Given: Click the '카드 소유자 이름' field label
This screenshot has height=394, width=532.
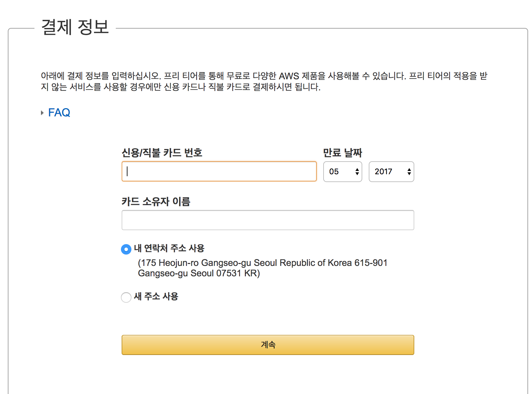Looking at the screenshot, I should pyautogui.click(x=156, y=202).
